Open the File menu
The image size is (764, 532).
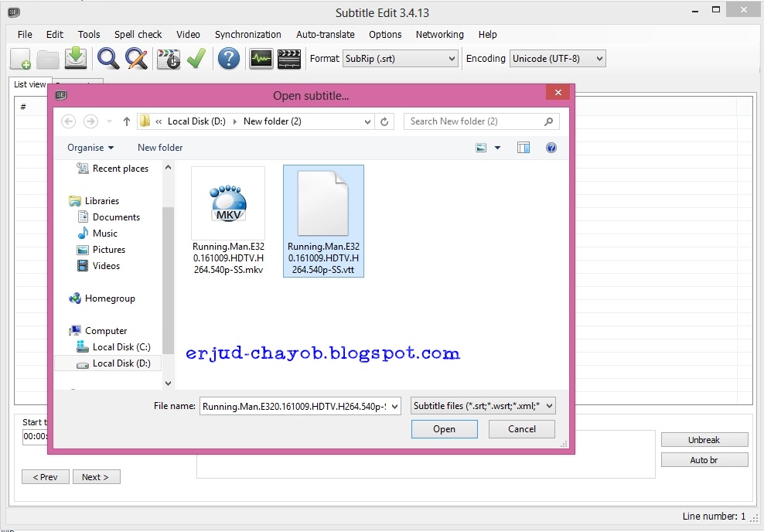tap(25, 35)
